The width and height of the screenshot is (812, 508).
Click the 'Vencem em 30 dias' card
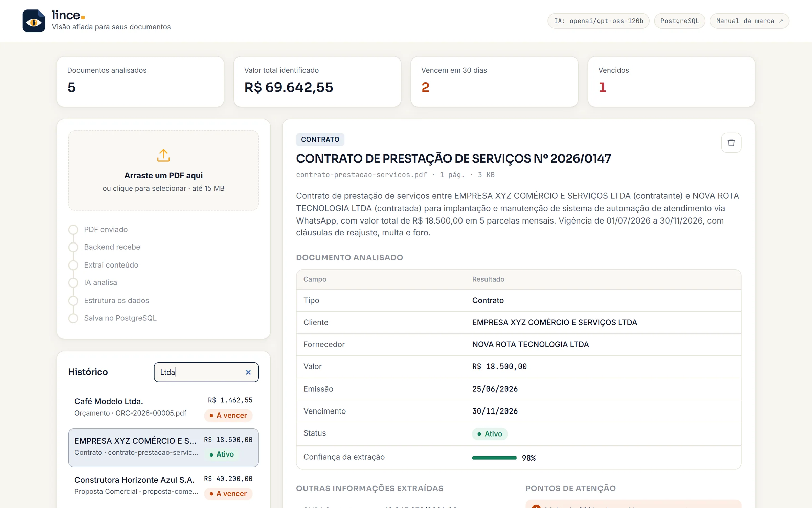click(494, 82)
